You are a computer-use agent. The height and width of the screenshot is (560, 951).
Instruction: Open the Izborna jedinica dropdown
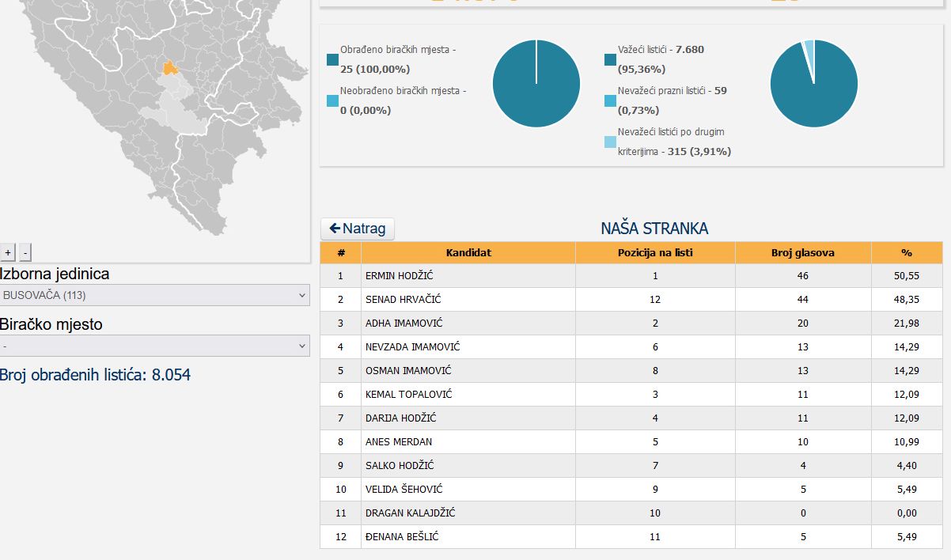[155, 295]
